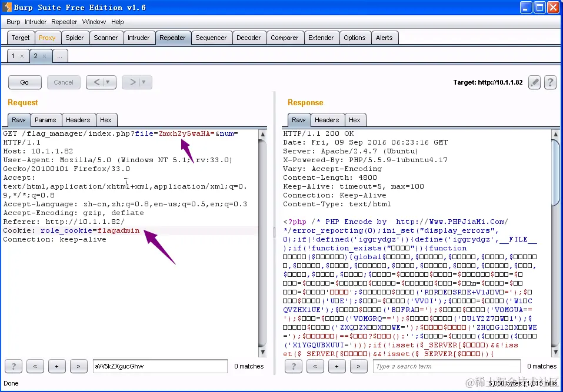Close Repeater tab 2

coord(44,56)
